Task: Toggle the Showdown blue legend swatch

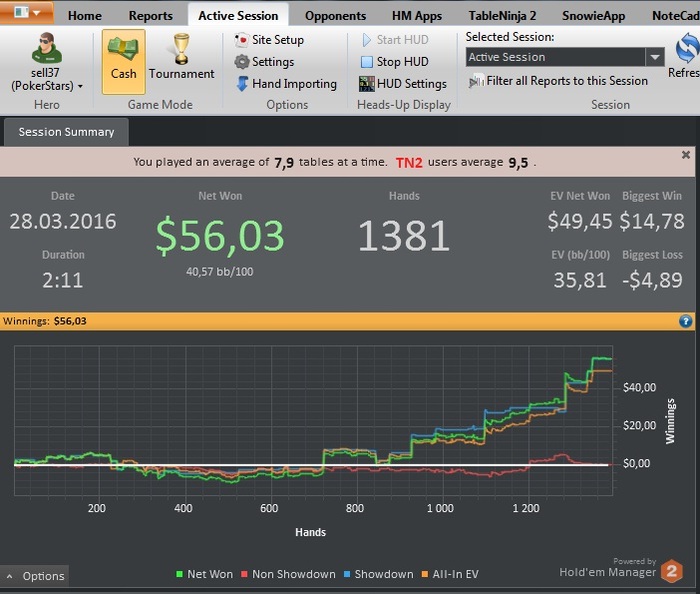Action: click(347, 574)
